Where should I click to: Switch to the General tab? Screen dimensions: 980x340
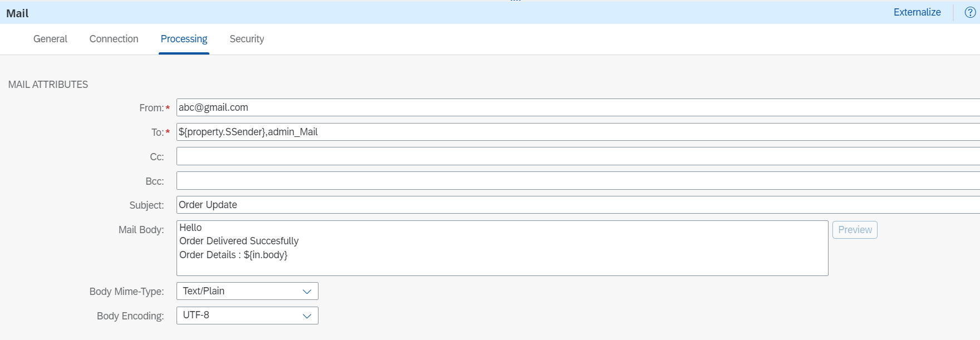(50, 39)
